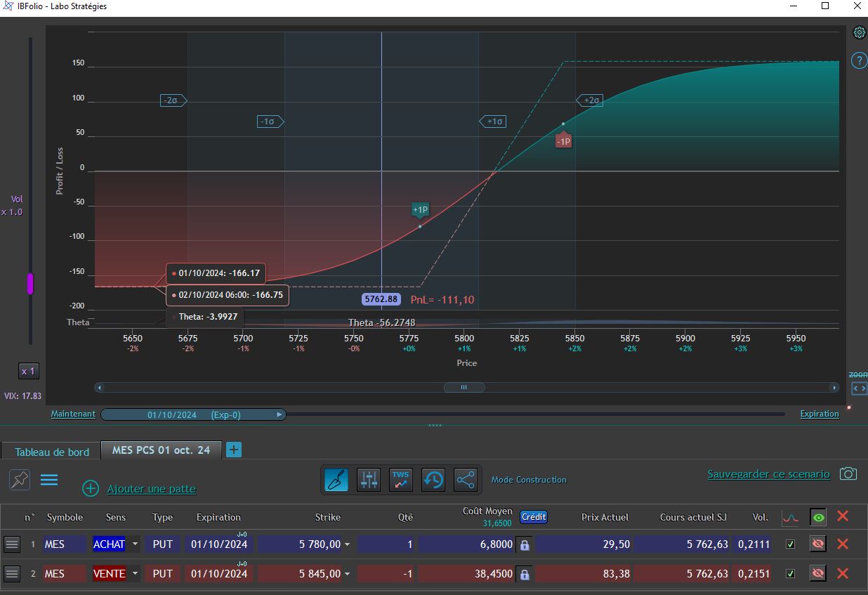
Task: Click the TWS chart icon
Action: (401, 480)
